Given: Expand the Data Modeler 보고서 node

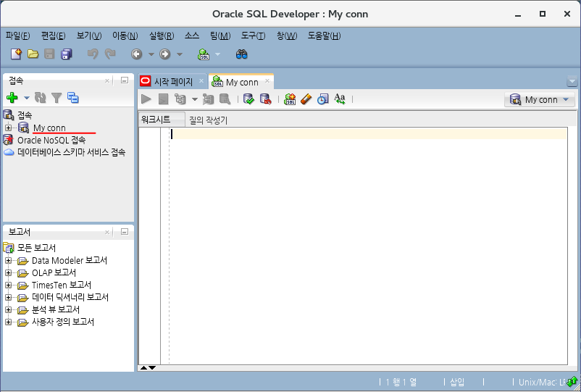Looking at the screenshot, I should pos(8,260).
